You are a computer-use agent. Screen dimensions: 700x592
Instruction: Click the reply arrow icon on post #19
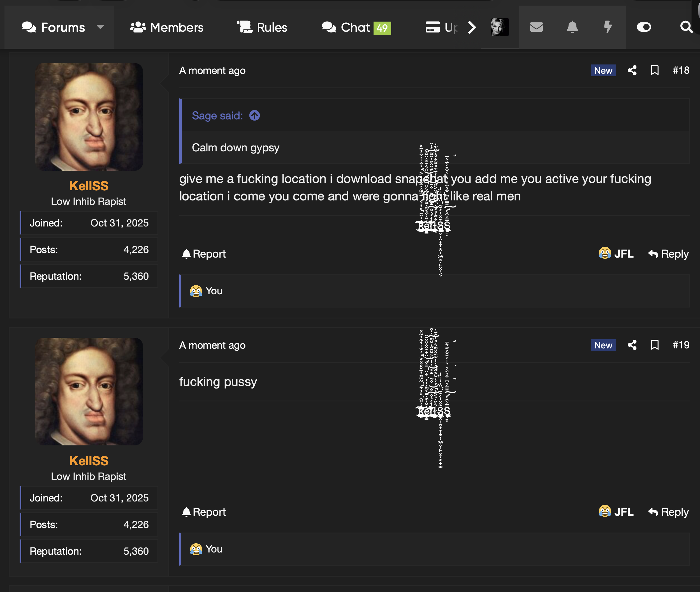pyautogui.click(x=653, y=512)
